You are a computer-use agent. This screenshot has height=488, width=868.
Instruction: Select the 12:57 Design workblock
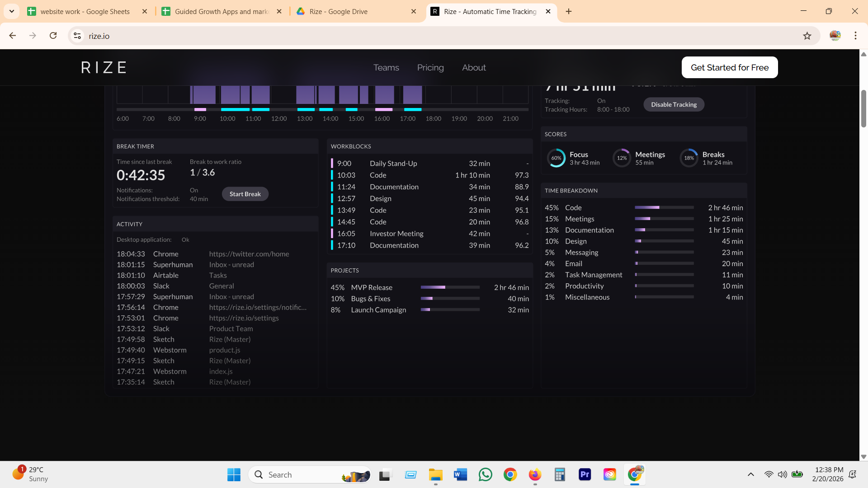(429, 199)
